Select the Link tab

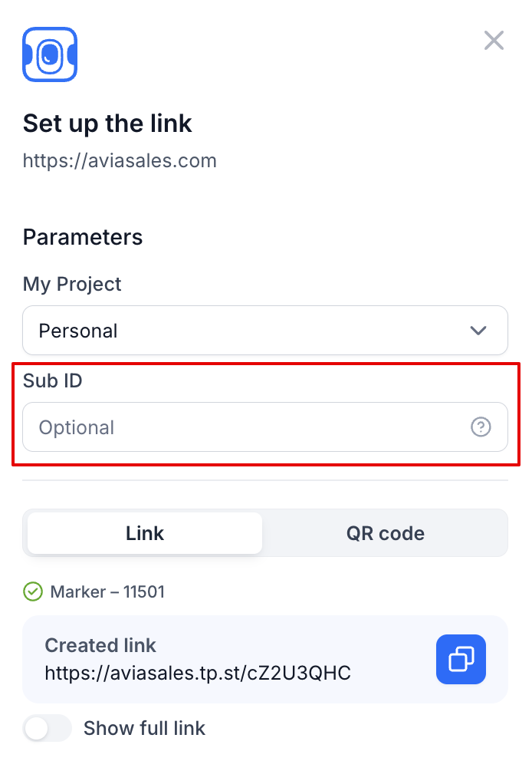pos(145,533)
